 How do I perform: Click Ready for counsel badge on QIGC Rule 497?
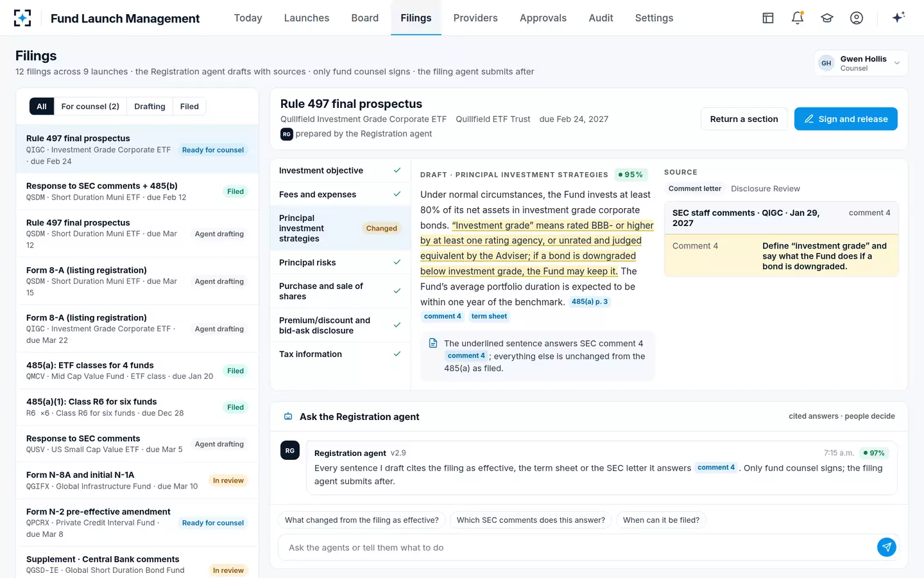pyautogui.click(x=213, y=150)
